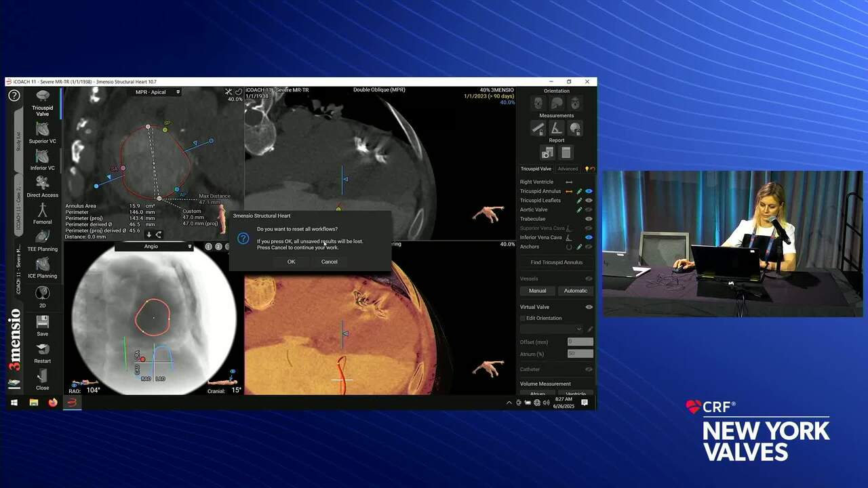Select layout button 1 in Angio view
The image size is (868, 488).
coord(209,247)
